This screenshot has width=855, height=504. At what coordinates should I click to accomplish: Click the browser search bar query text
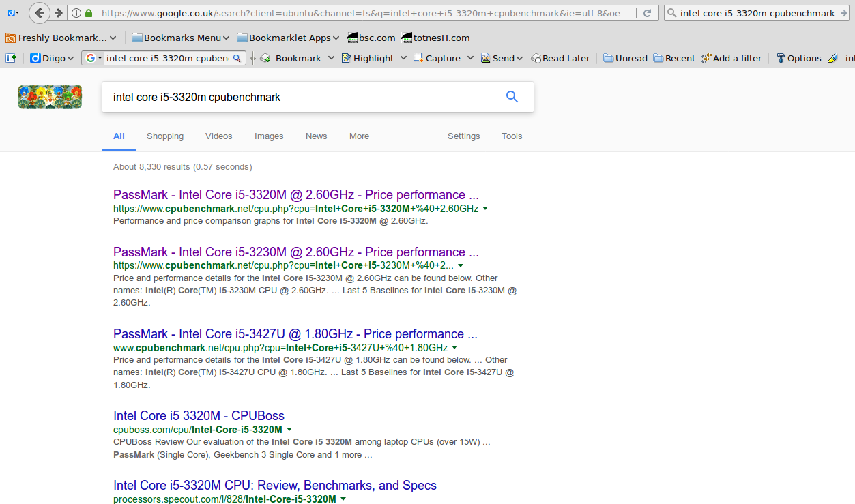tap(757, 13)
